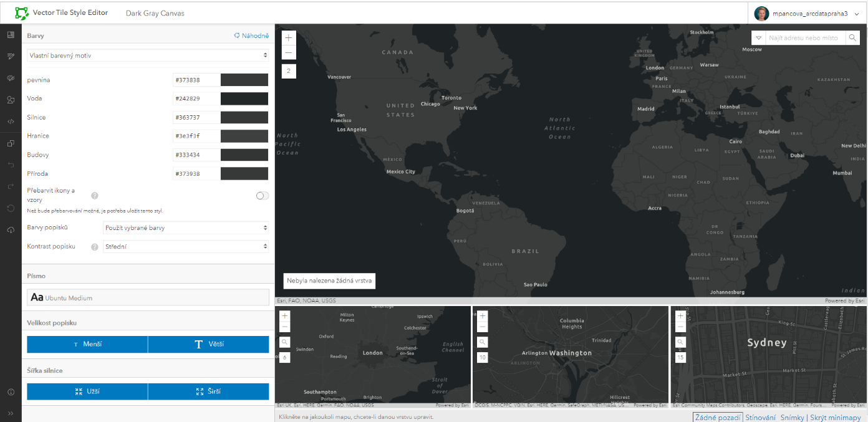Click the duplicate style icon in sidebar

click(11, 143)
